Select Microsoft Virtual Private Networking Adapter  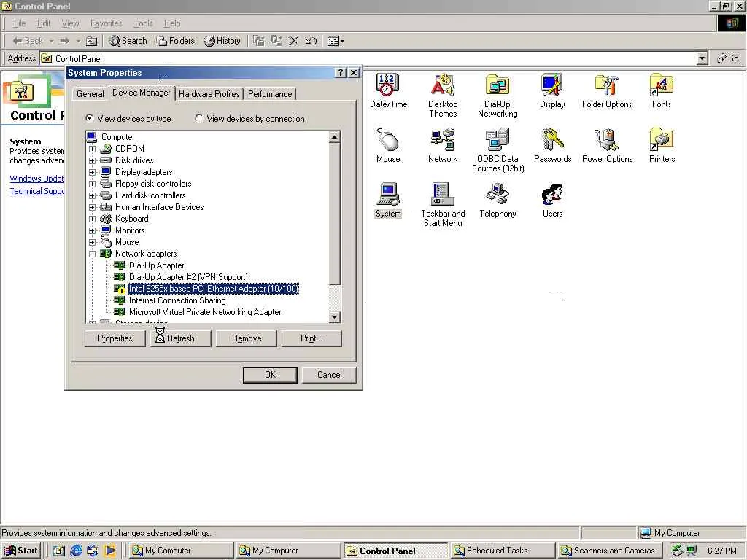point(205,312)
